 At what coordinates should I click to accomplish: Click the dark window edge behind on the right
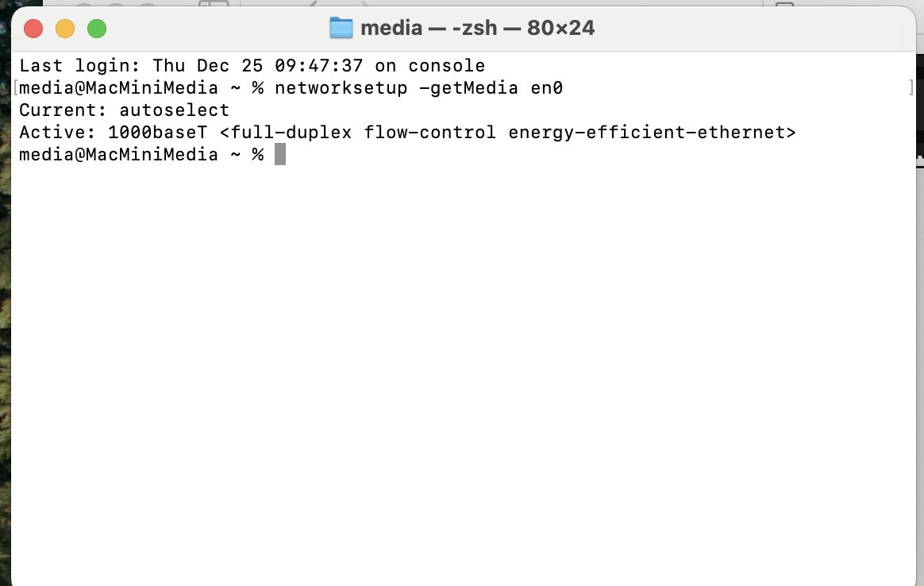pyautogui.click(x=919, y=103)
